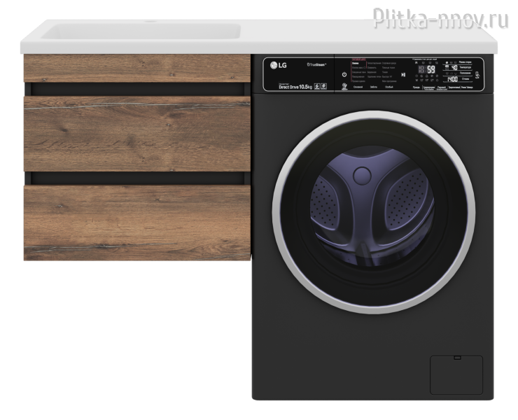Open the washing machine door
The width and height of the screenshot is (518, 420).
(373, 211)
